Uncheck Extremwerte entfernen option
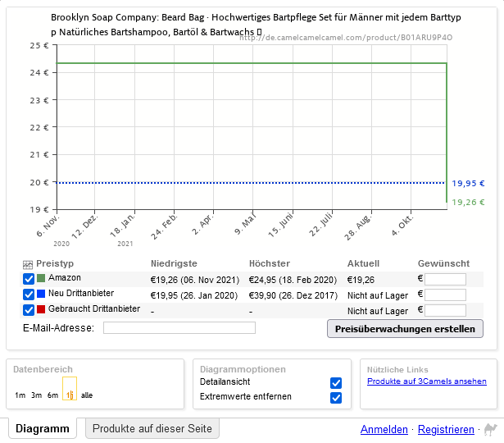 pos(335,398)
